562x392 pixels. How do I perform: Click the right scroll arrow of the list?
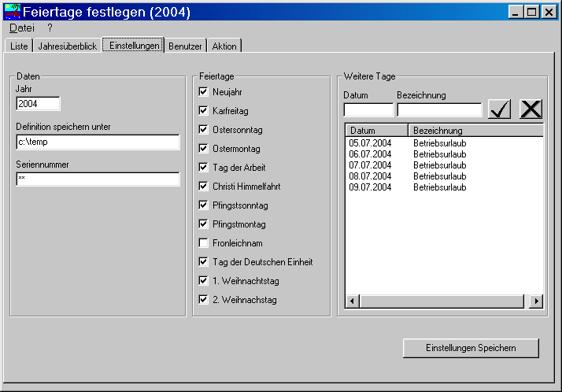(x=536, y=301)
